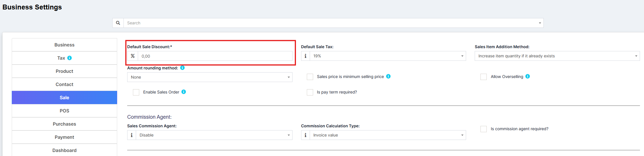
Task: Click info icon beside Sales price is minimum
Action: click(x=388, y=76)
